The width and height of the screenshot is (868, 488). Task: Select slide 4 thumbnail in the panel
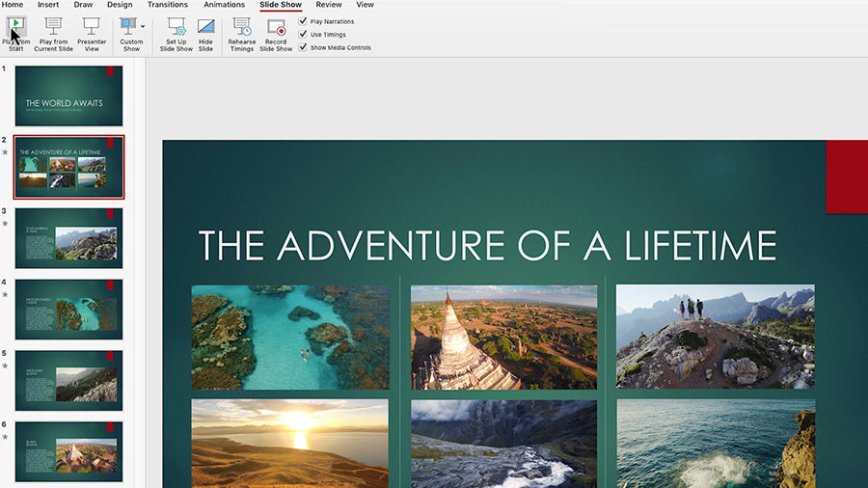point(68,310)
